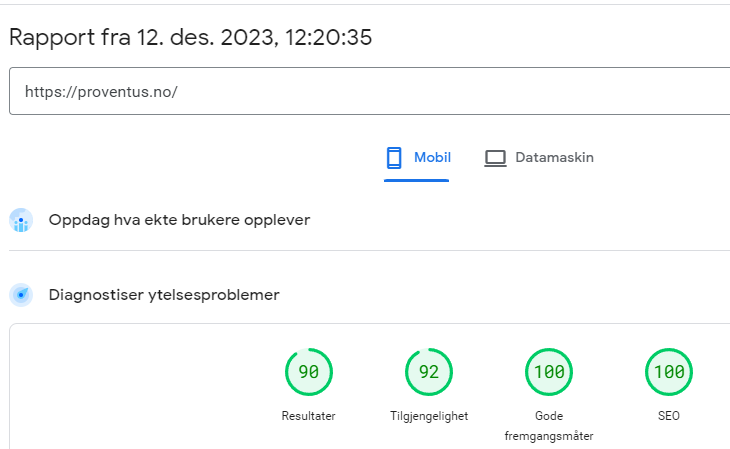The height and width of the screenshot is (449, 730).
Task: Click the desktop computer icon
Action: coord(495,158)
